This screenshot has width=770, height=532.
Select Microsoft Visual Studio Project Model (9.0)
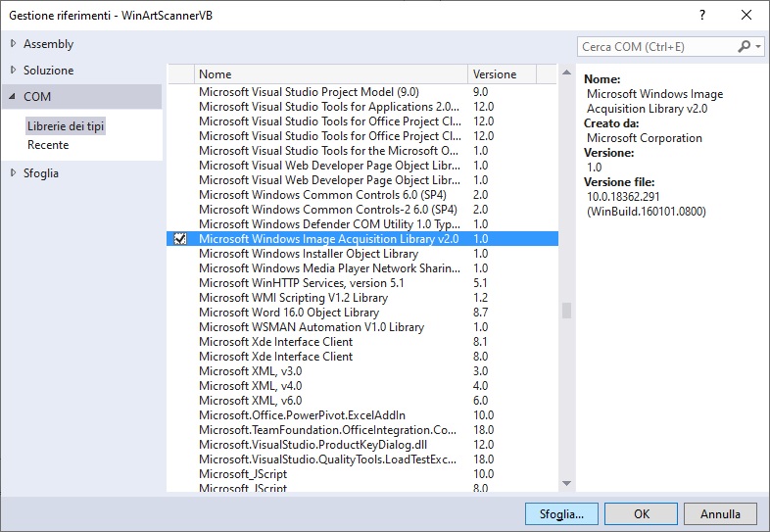click(x=362, y=92)
